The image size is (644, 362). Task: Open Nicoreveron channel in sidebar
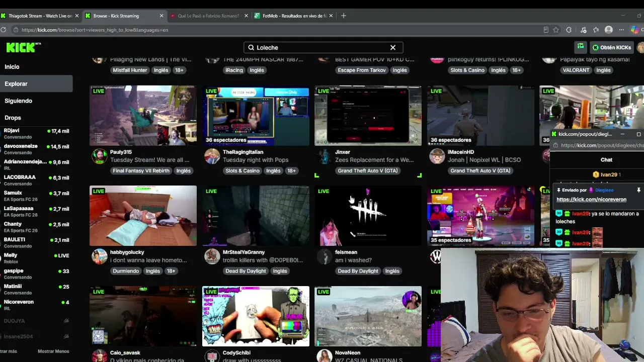pyautogui.click(x=36, y=305)
